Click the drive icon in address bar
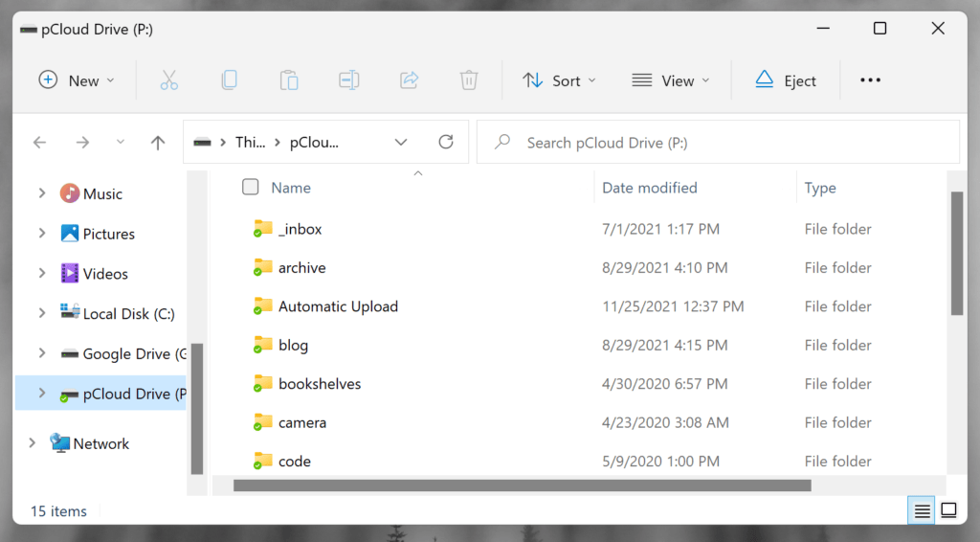Image resolution: width=980 pixels, height=542 pixels. (202, 143)
